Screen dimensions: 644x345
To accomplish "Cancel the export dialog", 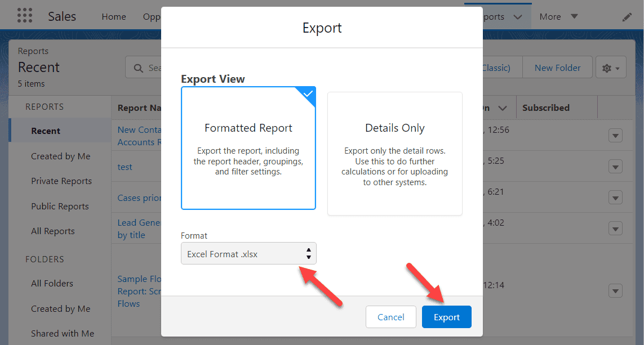I will pos(390,317).
